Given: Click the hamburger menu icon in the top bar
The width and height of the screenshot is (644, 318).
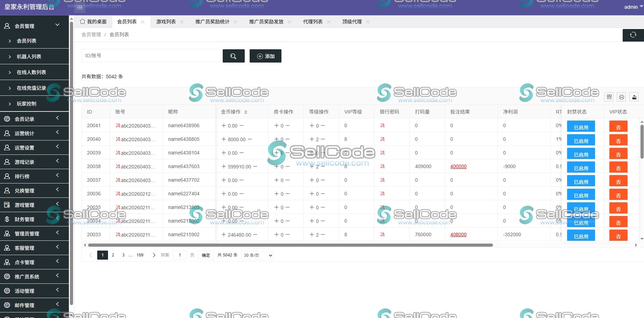Looking at the screenshot, I should 80,7.
